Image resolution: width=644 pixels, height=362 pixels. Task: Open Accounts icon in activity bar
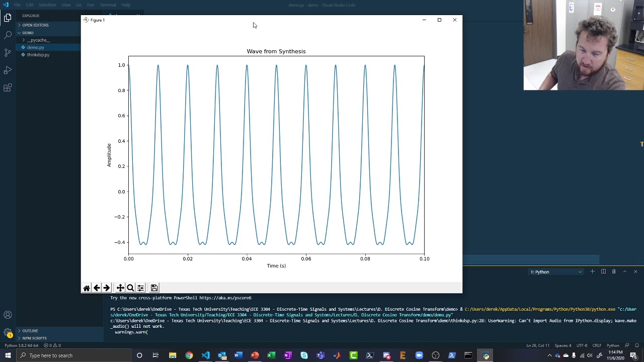[8, 315]
